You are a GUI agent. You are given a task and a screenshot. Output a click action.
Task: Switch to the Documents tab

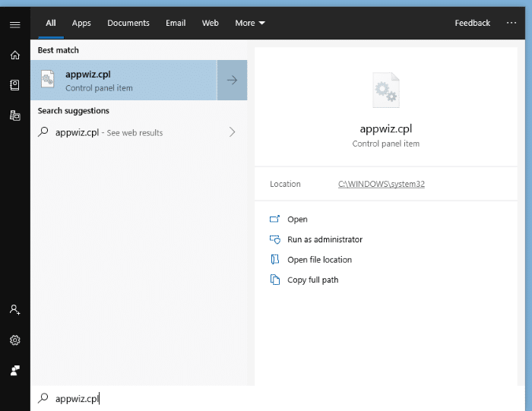[128, 23]
